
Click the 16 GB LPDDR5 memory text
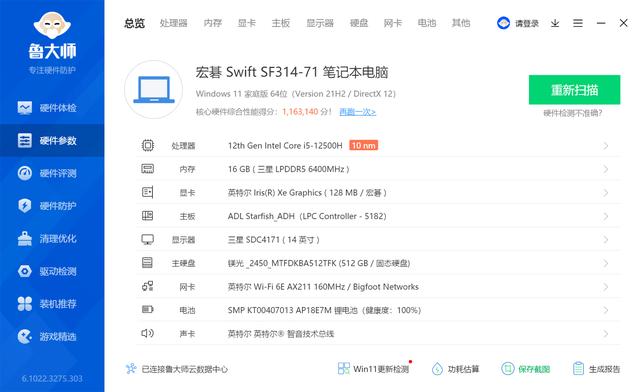click(x=289, y=169)
